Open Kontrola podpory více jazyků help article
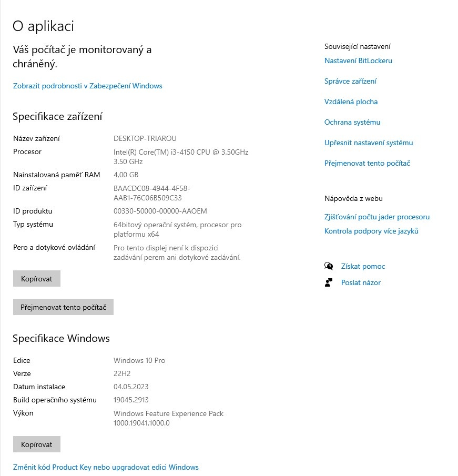Screen dimensions: 458x476 pyautogui.click(x=371, y=231)
